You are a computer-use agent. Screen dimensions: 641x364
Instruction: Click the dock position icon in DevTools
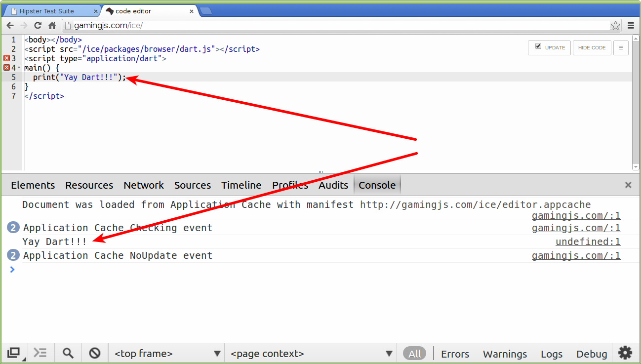click(14, 353)
